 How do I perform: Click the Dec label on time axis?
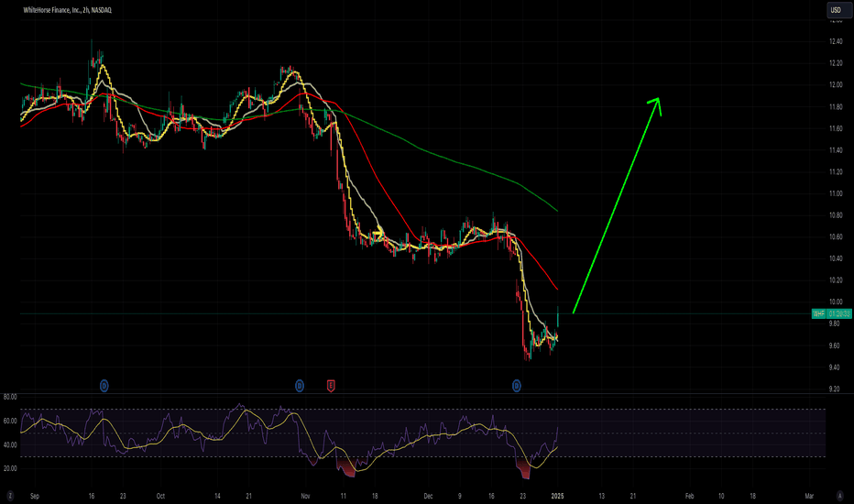[x=428, y=497]
